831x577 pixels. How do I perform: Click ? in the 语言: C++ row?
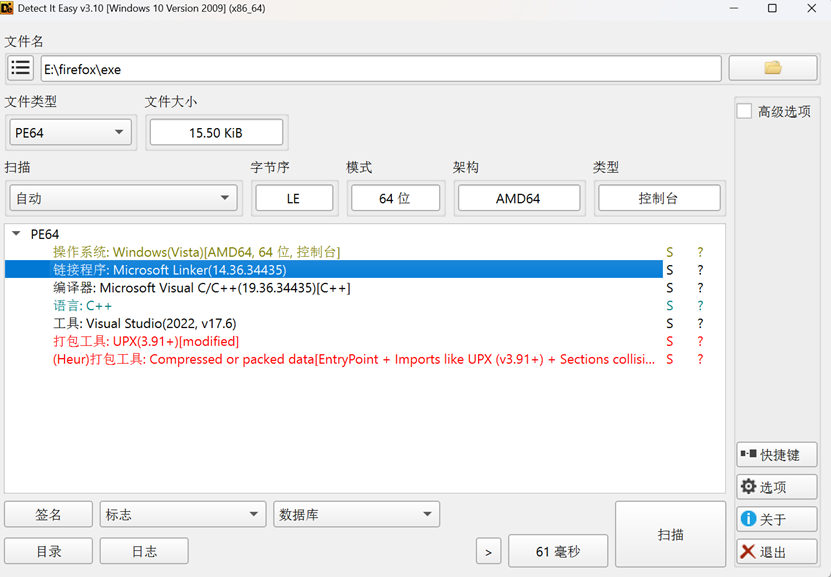click(x=700, y=306)
